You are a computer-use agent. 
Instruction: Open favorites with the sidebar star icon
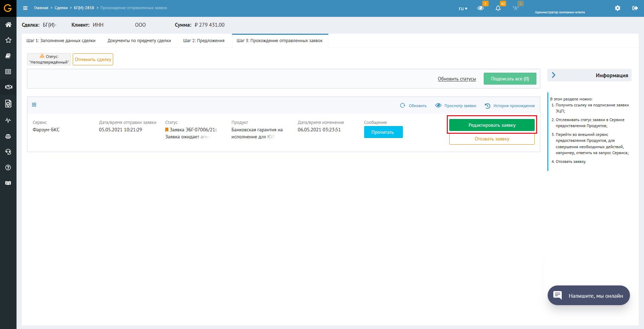pyautogui.click(x=8, y=40)
